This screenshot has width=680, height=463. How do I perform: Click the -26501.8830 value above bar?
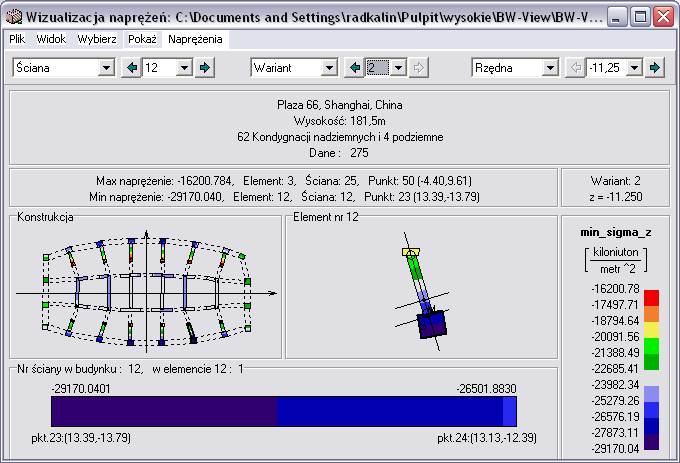click(486, 389)
